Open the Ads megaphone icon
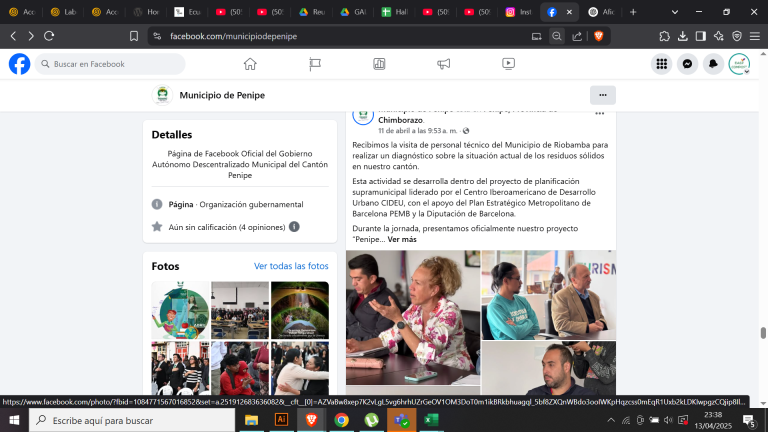 tap(444, 64)
